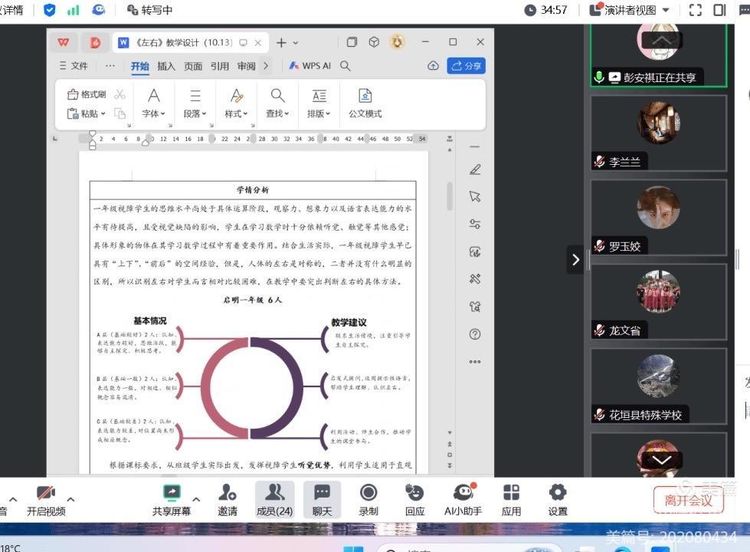Expand more ribbon tabs chevron after 审阅
750x552 pixels.
(266, 66)
